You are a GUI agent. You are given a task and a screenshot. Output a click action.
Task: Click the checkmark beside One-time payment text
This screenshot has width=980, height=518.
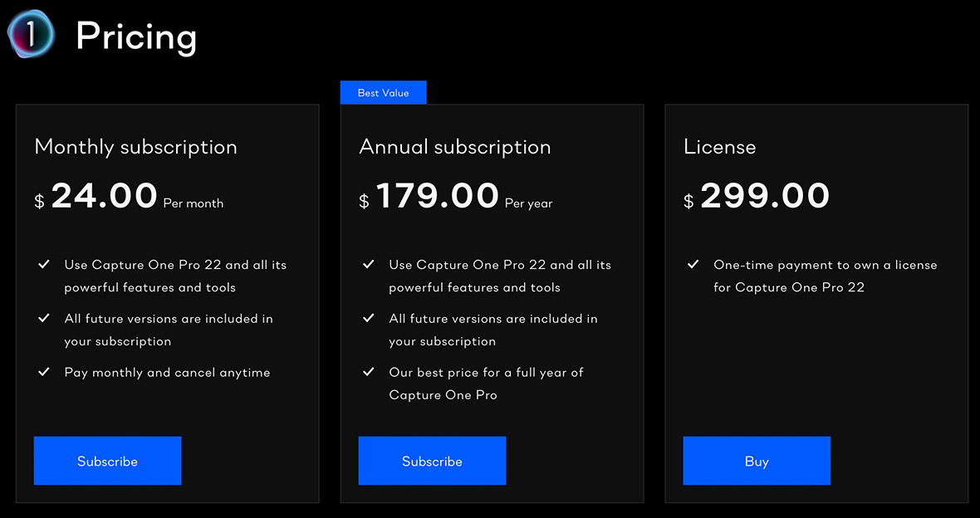693,264
